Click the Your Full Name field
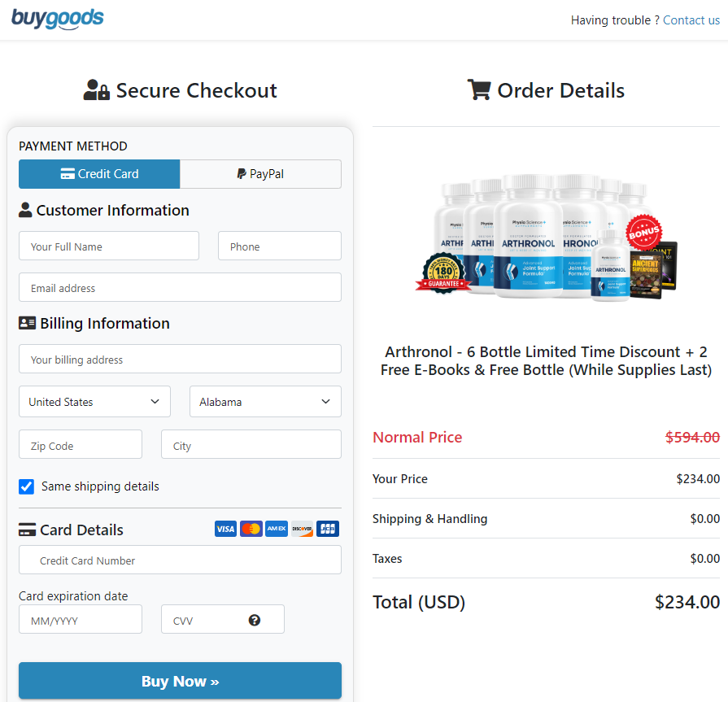This screenshot has width=728, height=702. [x=109, y=246]
